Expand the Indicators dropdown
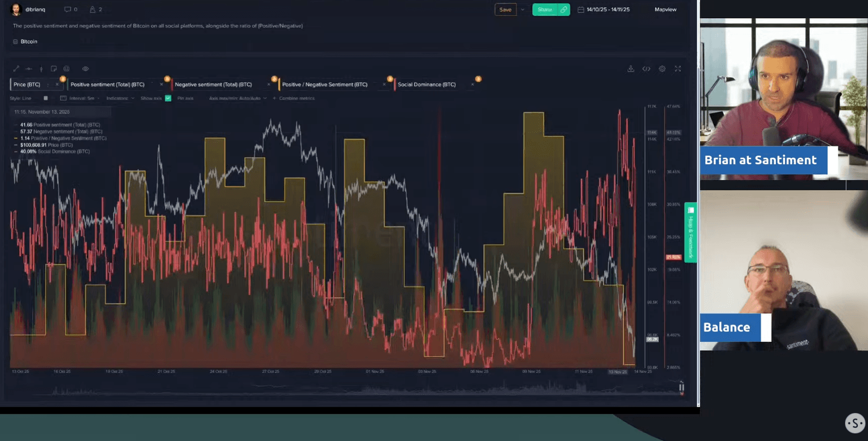The height and width of the screenshot is (441, 868). [x=120, y=98]
